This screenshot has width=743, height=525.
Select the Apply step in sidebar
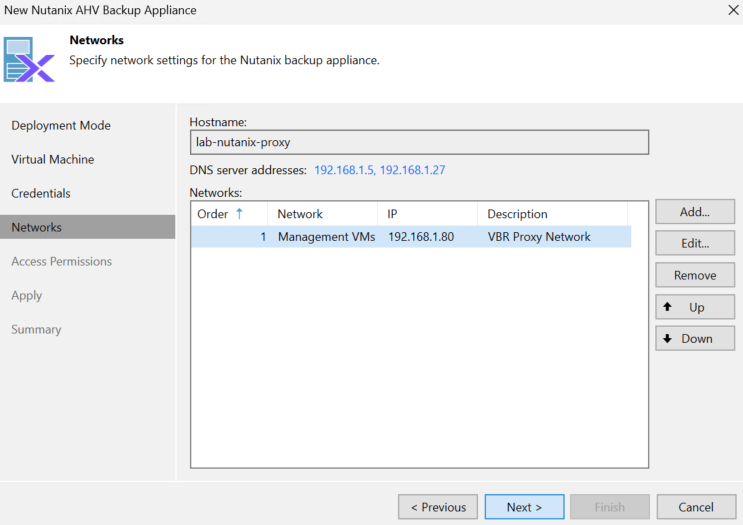[x=27, y=296]
